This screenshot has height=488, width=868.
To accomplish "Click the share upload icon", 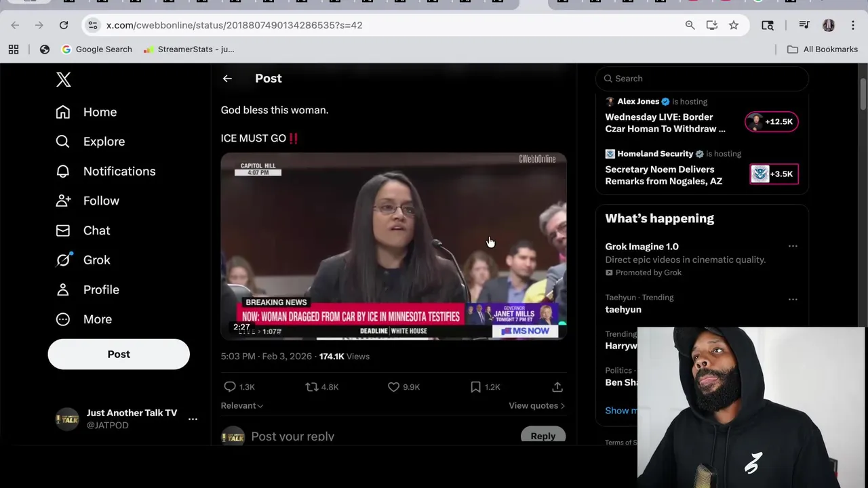I will coord(557,387).
